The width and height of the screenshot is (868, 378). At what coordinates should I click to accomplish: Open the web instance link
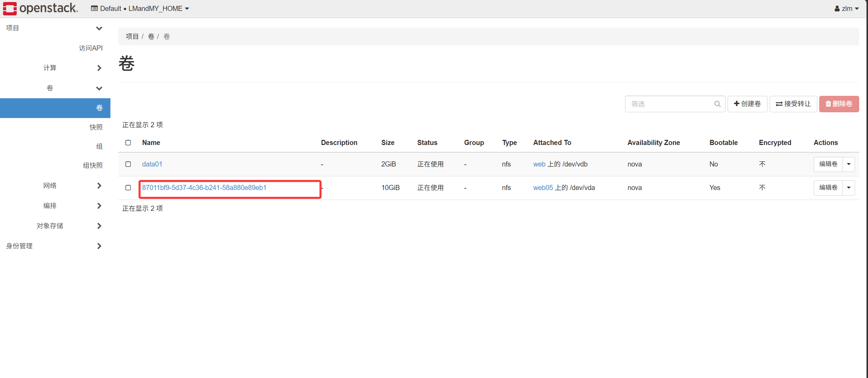coord(539,164)
